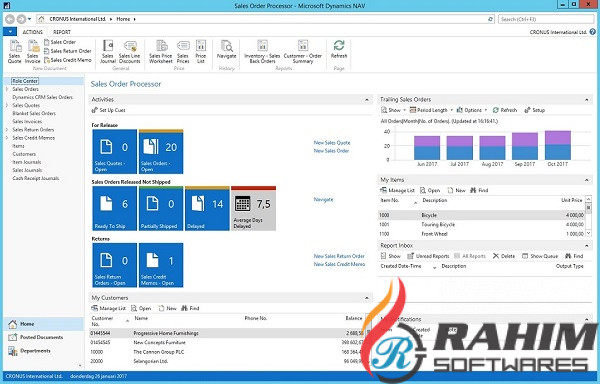Viewport: 600px width, 384px height.
Task: Show Queue in Report Inbox
Action: pos(540,256)
